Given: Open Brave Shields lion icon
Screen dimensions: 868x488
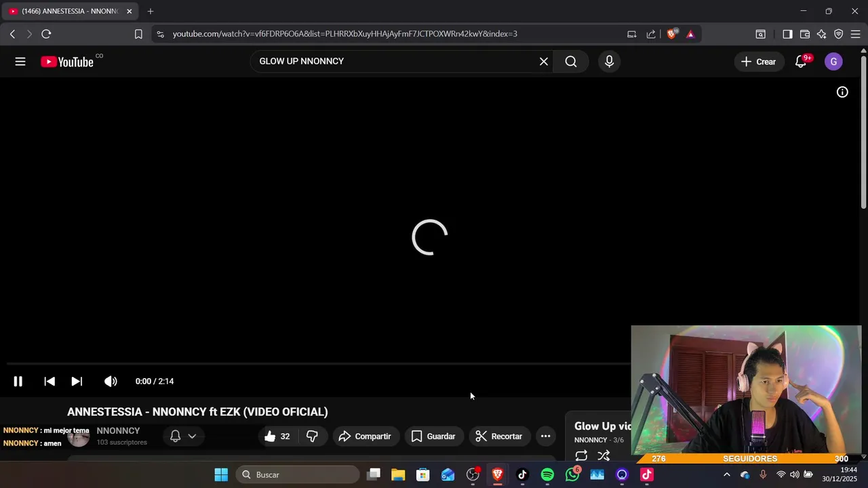Looking at the screenshot, I should pyautogui.click(x=672, y=34).
